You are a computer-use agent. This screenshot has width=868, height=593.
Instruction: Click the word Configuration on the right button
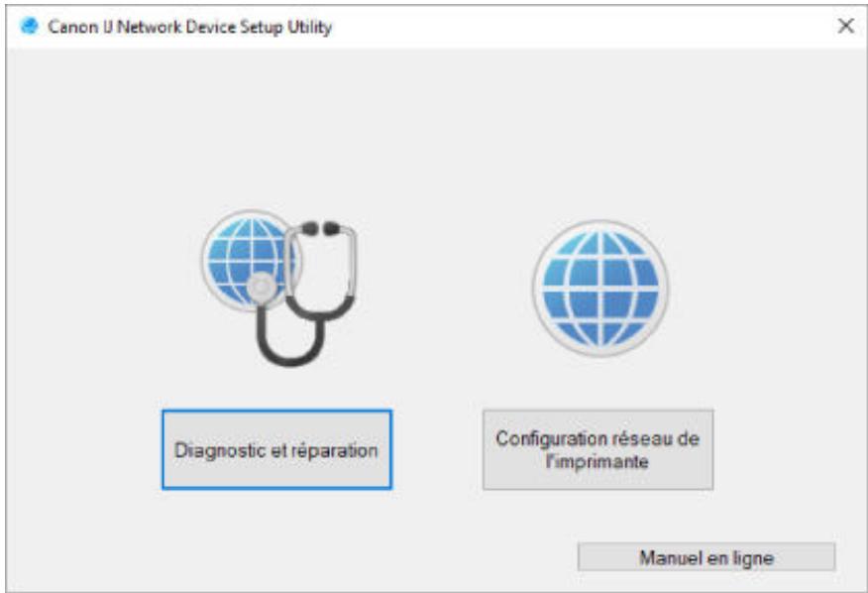(x=545, y=438)
